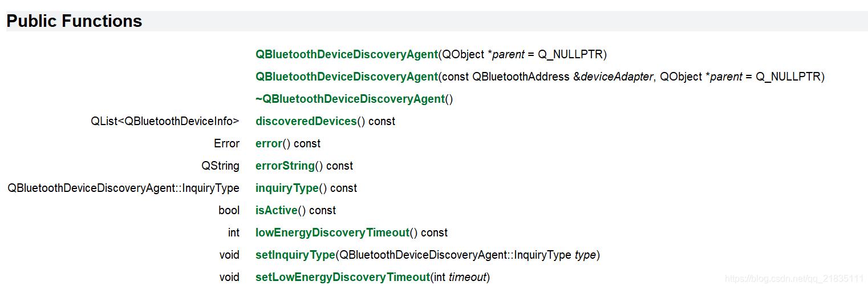Viewport: 868px width, 289px height.
Task: Go to the error() function link
Action: point(269,143)
